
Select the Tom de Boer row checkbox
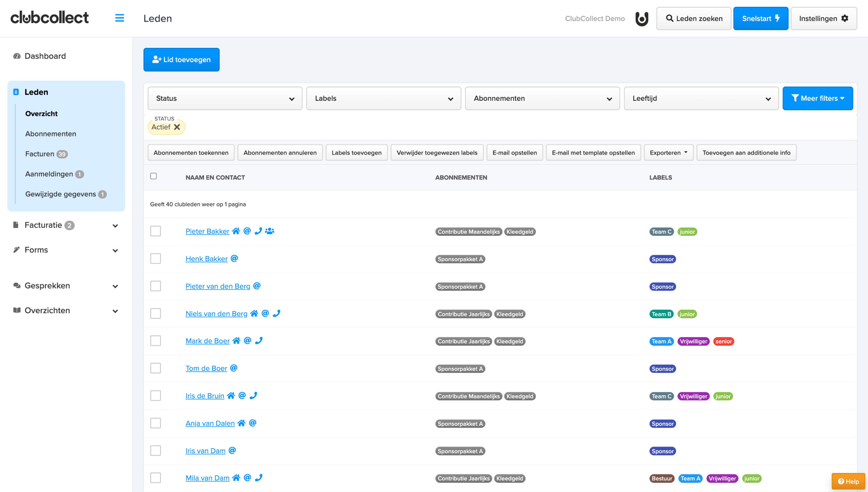[x=156, y=368]
